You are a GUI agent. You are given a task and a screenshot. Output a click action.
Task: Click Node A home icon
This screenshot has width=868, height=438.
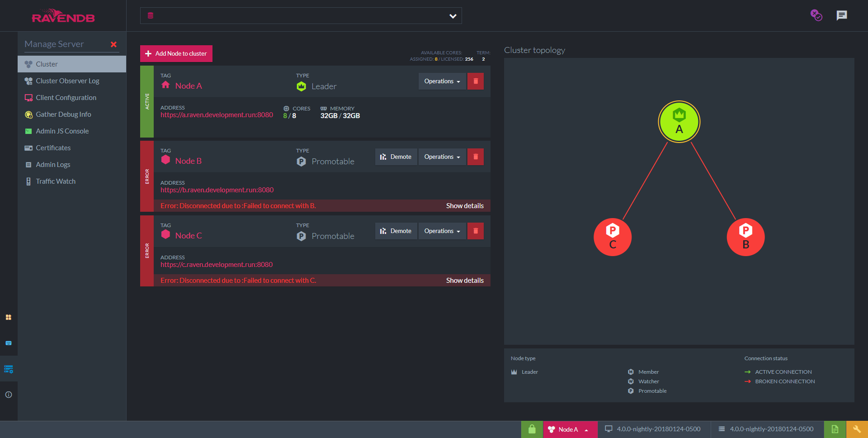[165, 85]
